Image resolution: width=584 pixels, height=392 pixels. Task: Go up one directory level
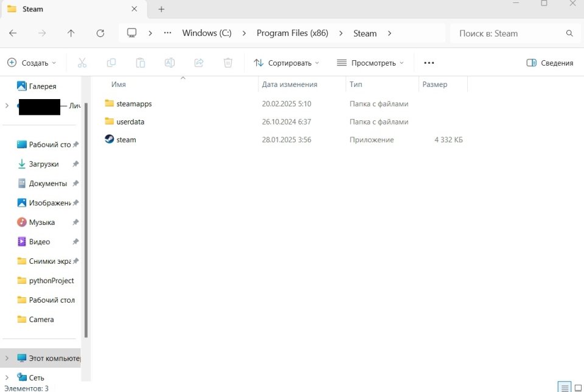71,33
